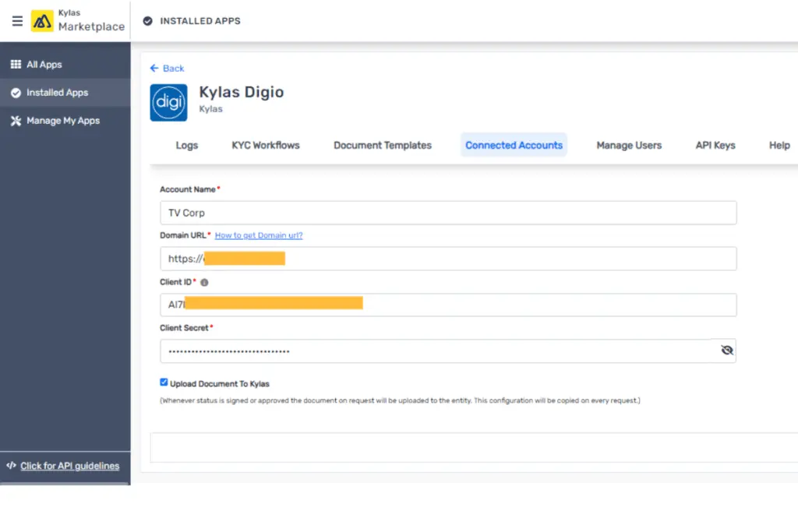Click the Manage My Apps tools icon
Viewport: 798px width, 532px height.
(x=16, y=121)
